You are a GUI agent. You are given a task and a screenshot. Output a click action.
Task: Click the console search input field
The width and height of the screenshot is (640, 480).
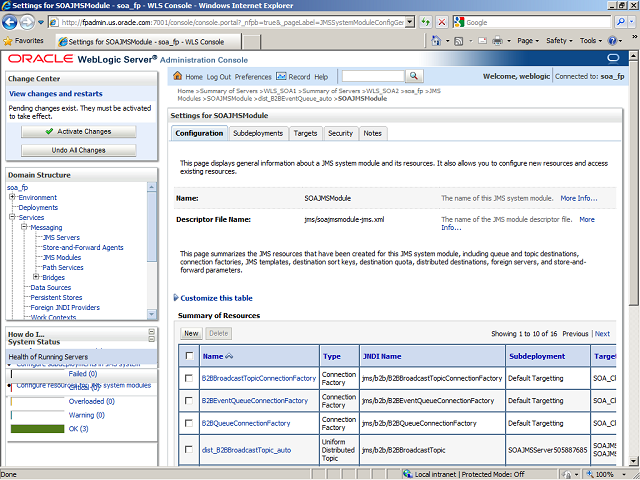pos(372,77)
